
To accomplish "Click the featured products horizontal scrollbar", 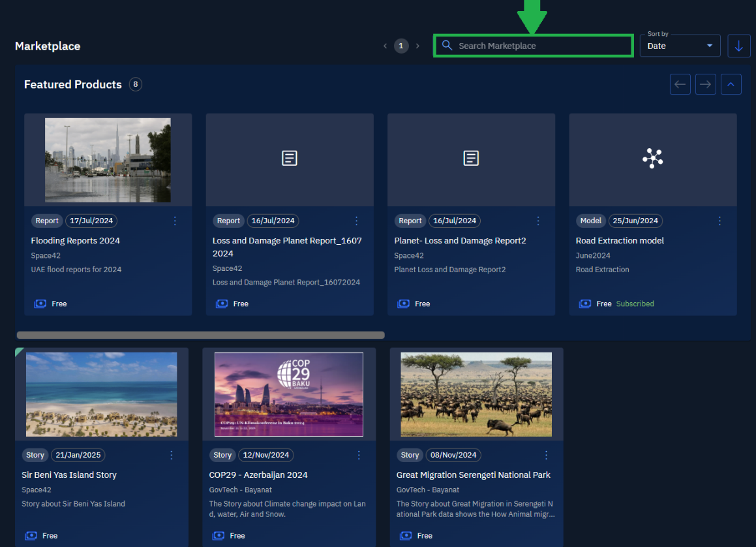I will point(200,335).
